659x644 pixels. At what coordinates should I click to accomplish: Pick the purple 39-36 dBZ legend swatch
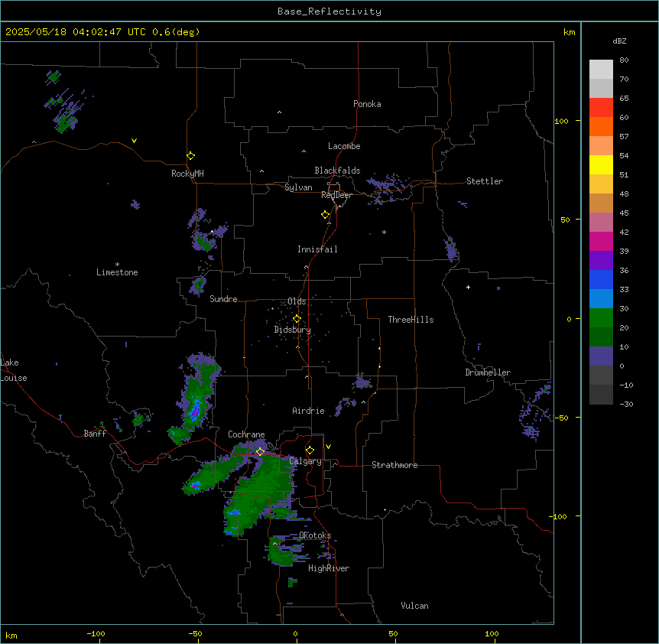click(601, 261)
